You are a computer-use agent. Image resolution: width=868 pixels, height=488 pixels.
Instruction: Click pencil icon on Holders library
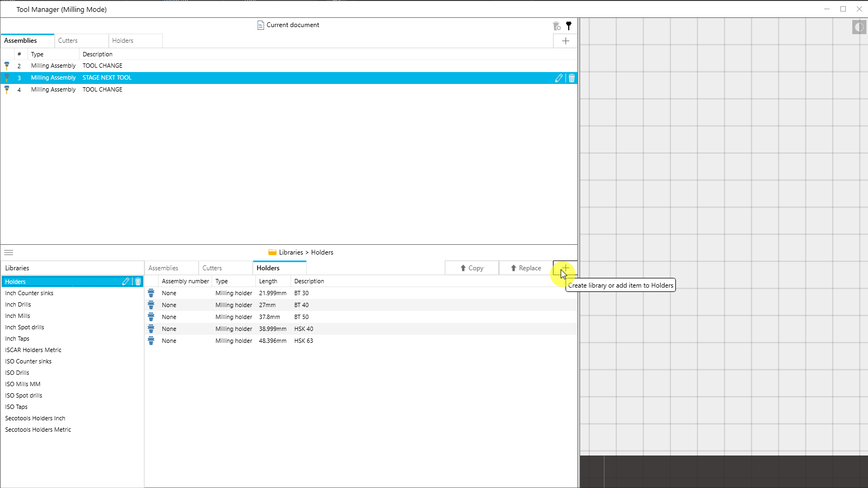pos(126,282)
